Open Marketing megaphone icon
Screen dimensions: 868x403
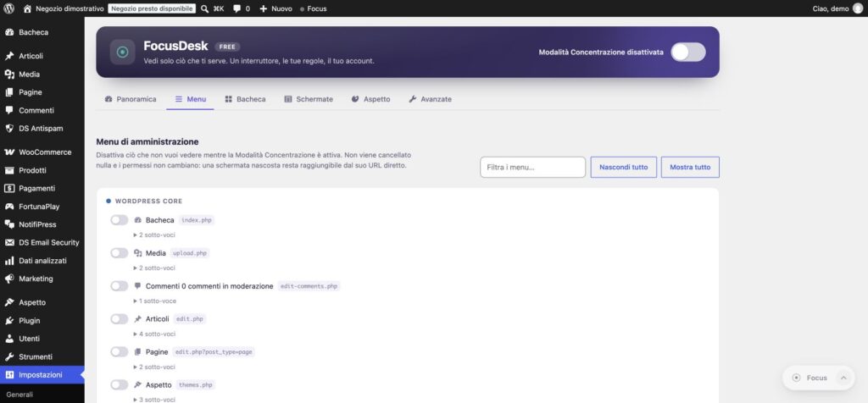click(x=8, y=279)
